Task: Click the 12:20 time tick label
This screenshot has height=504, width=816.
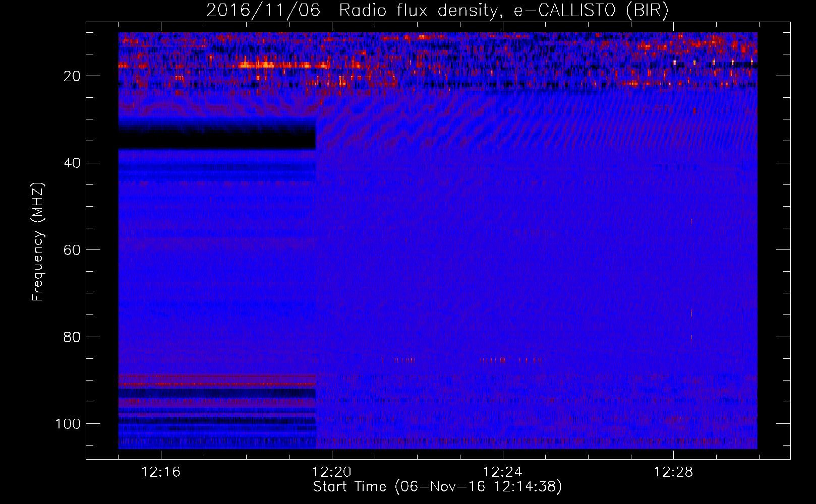Action: [x=332, y=472]
